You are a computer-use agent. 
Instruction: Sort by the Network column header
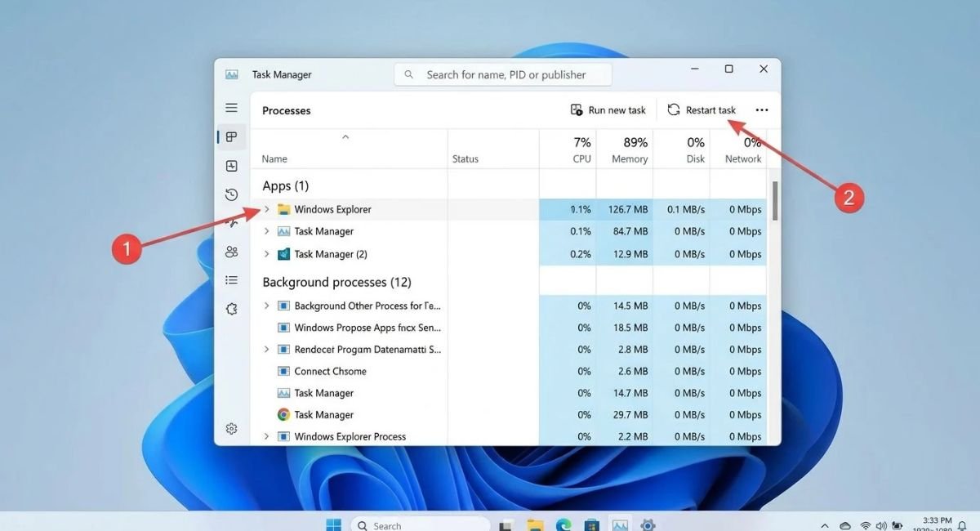pos(738,149)
